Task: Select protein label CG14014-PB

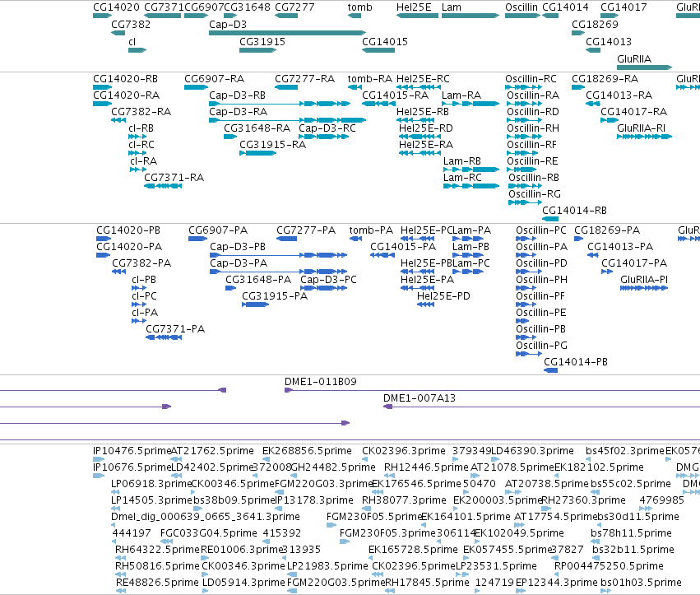Action: tap(576, 362)
